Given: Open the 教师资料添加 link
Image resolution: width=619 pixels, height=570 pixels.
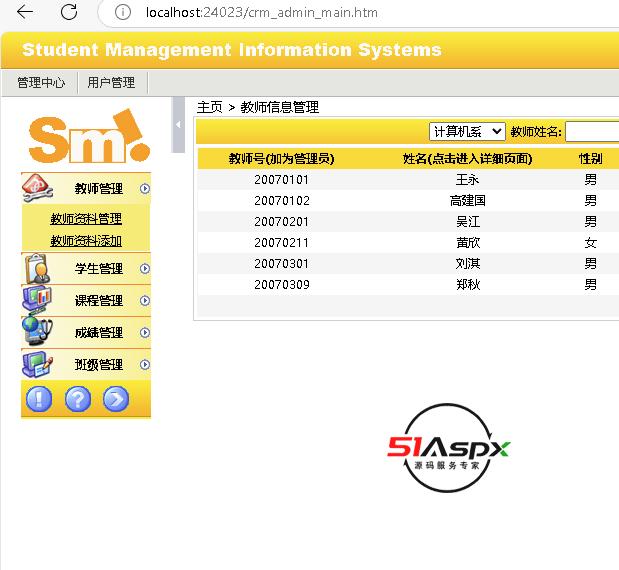Looking at the screenshot, I should 86,240.
